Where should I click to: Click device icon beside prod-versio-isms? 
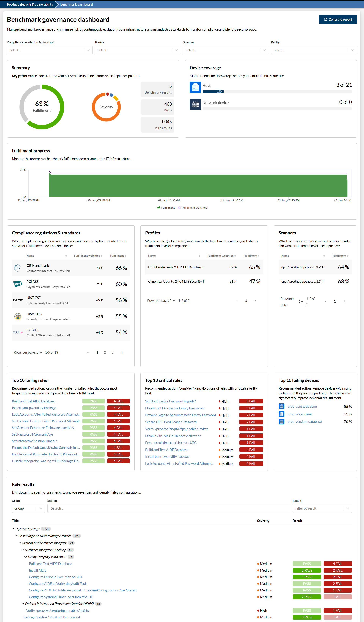click(x=281, y=414)
